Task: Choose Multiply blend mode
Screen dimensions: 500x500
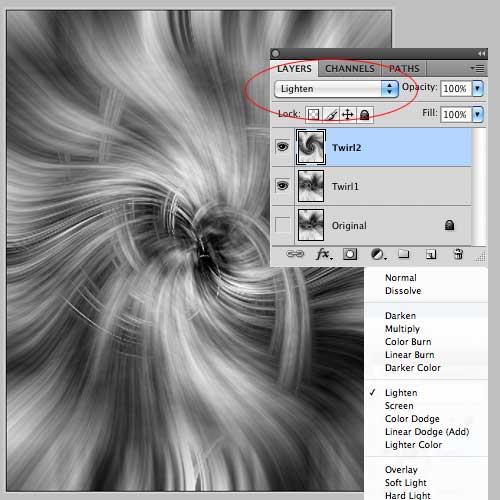Action: (x=402, y=329)
